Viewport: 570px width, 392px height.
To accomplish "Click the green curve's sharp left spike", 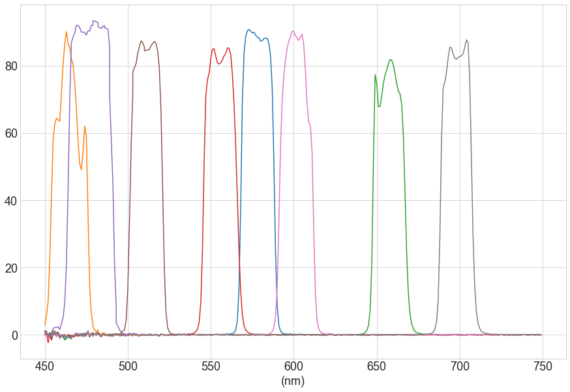I will point(375,75).
